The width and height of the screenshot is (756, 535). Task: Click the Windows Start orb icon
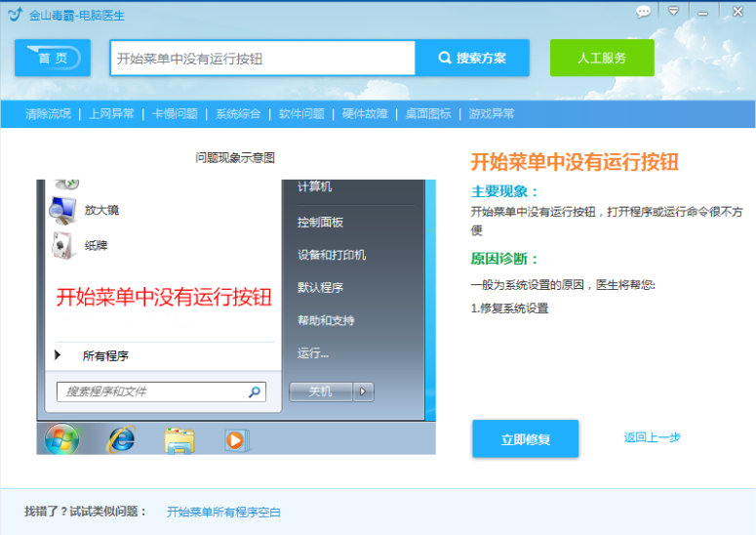pyautogui.click(x=62, y=439)
